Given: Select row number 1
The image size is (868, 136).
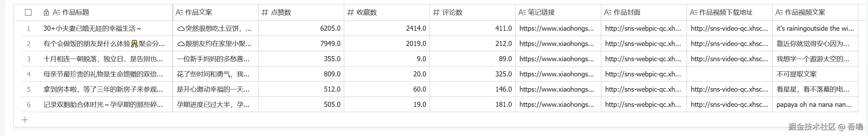Looking at the screenshot, I should tap(29, 29).
